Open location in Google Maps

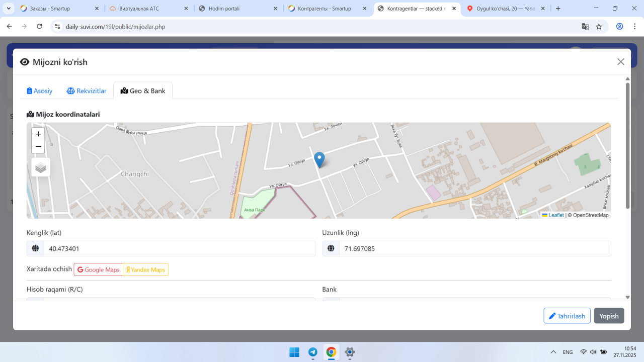point(99,269)
